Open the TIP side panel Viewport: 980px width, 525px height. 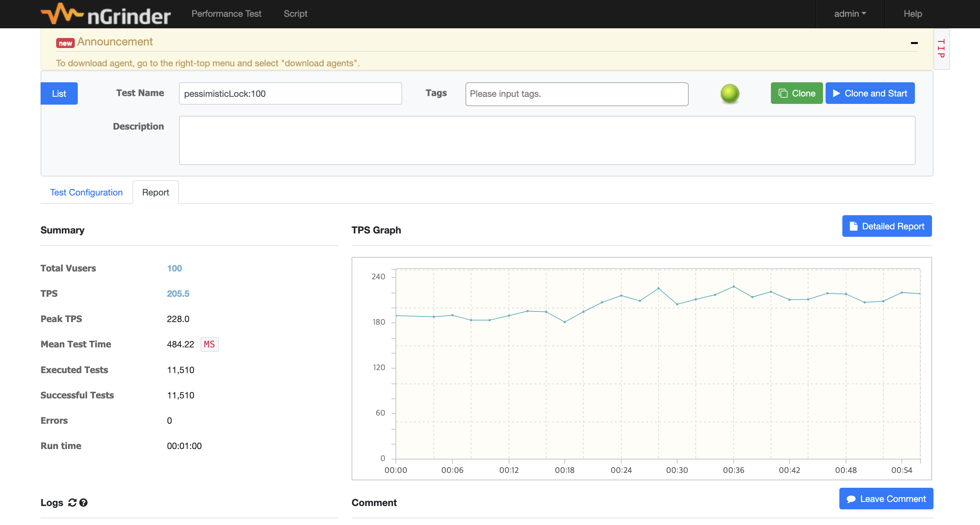tap(941, 49)
